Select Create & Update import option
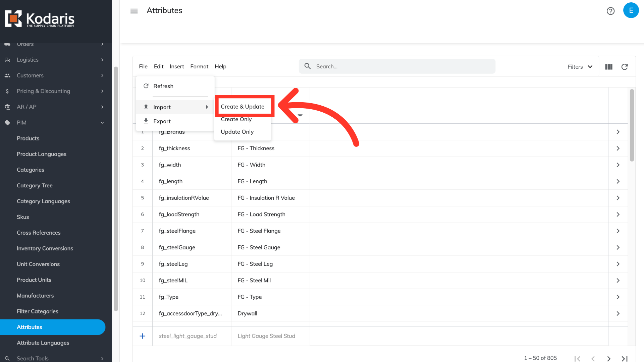 click(243, 107)
